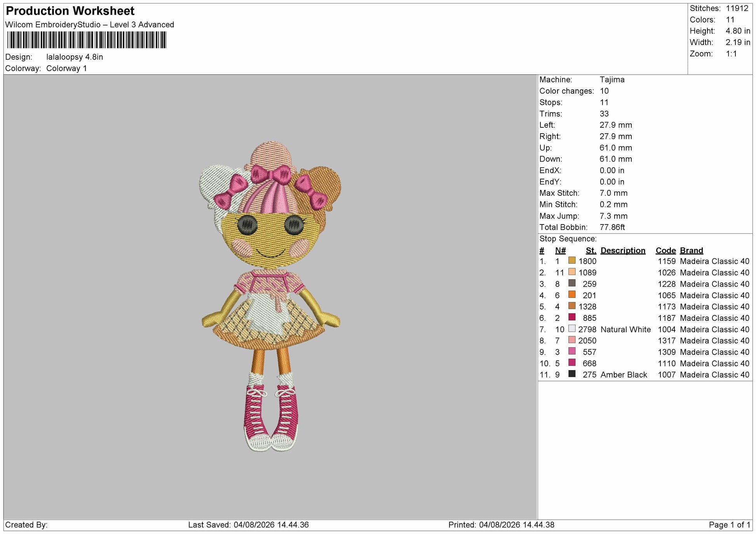Image resolution: width=756 pixels, height=534 pixels.
Task: Select "Madeira Classic 40" in the code 1187 row
Action: pos(714,318)
